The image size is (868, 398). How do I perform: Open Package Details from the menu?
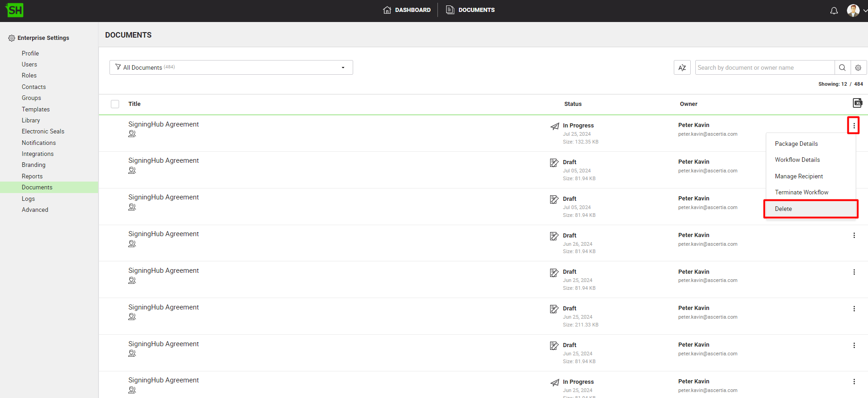796,144
